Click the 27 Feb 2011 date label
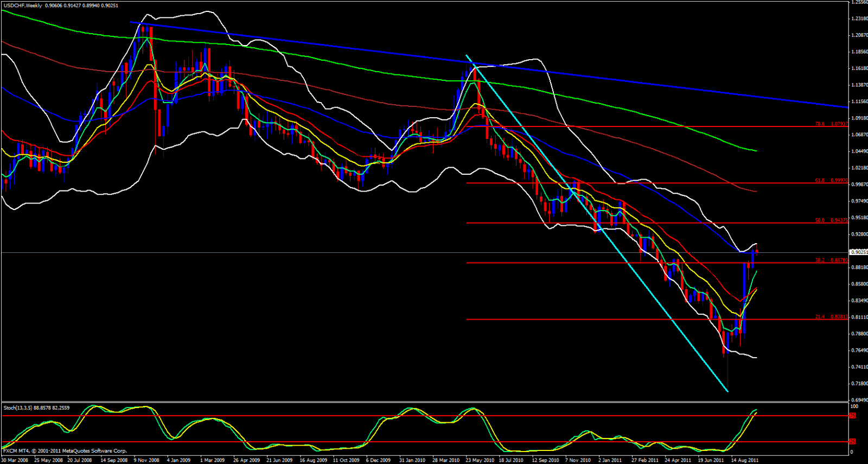This screenshot has height=464, width=868. tap(644, 460)
